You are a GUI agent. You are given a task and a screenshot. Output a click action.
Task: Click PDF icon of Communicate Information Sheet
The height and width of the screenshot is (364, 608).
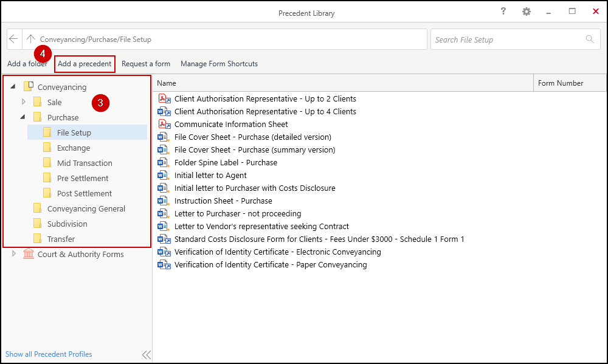tap(164, 125)
